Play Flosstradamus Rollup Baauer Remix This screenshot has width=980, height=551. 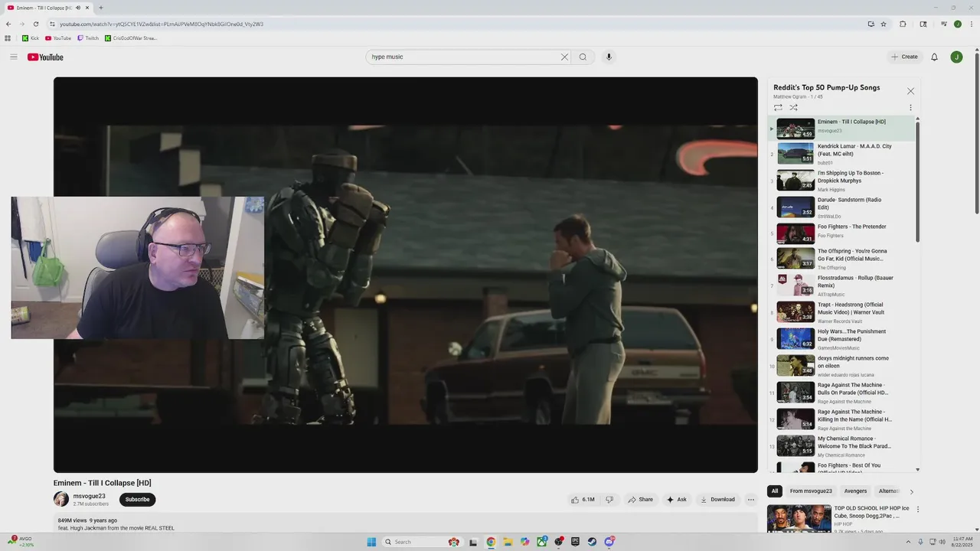[x=841, y=285]
